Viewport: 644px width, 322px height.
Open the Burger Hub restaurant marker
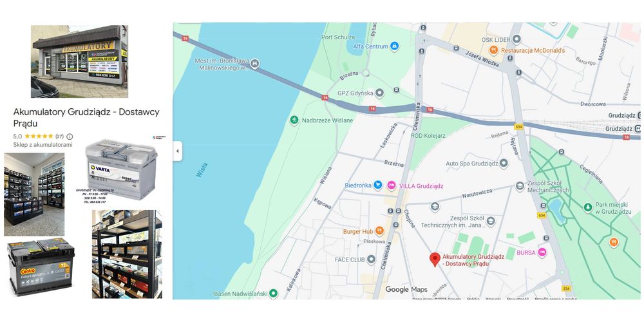pyautogui.click(x=379, y=231)
